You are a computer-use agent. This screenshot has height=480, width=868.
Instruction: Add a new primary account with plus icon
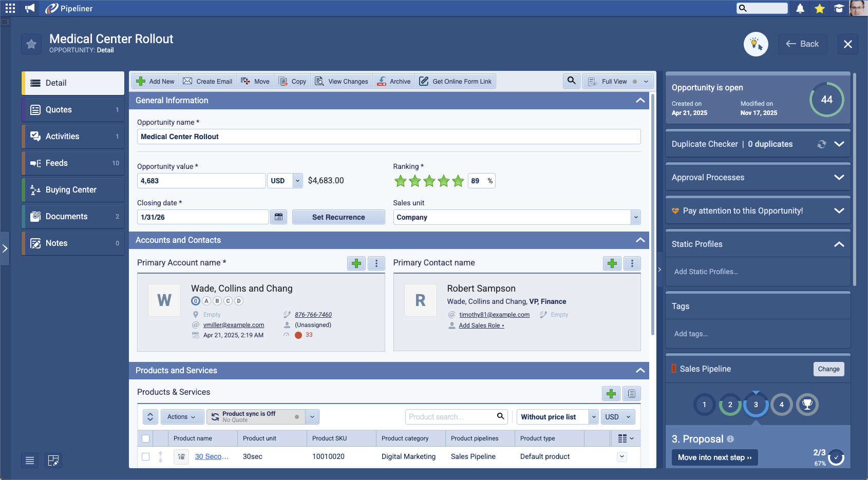[x=356, y=263]
